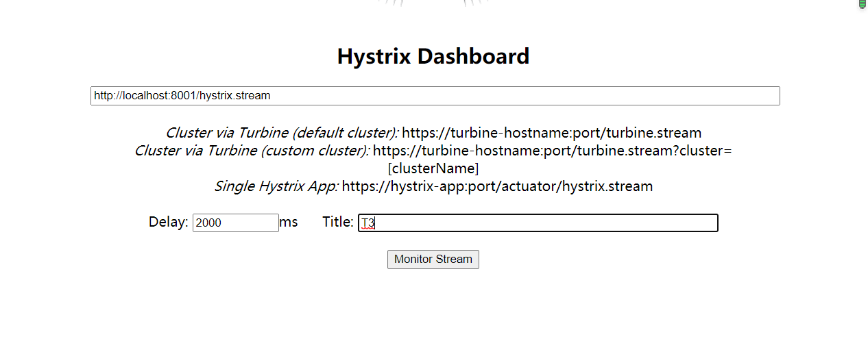Click the green icon in top-right corner
The image size is (868, 354).
(863, 4)
